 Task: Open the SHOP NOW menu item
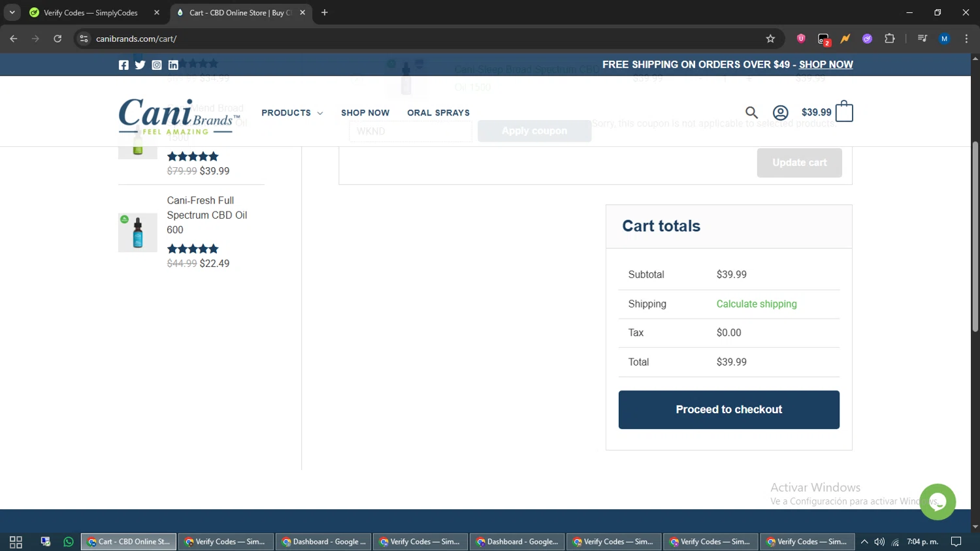[365, 113]
